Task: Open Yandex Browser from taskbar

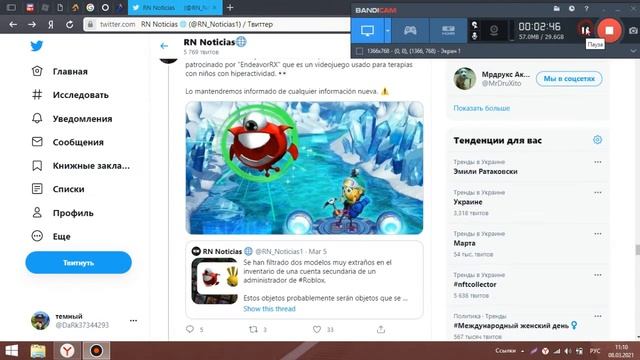Action: [67, 351]
